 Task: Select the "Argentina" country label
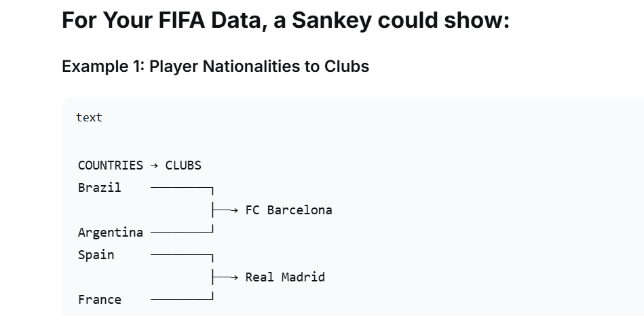pyautogui.click(x=111, y=233)
